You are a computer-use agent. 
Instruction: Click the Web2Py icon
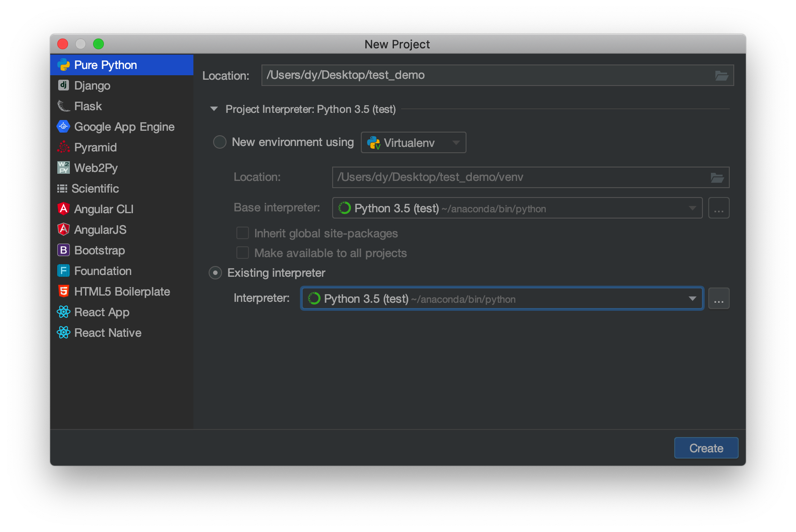click(x=64, y=167)
